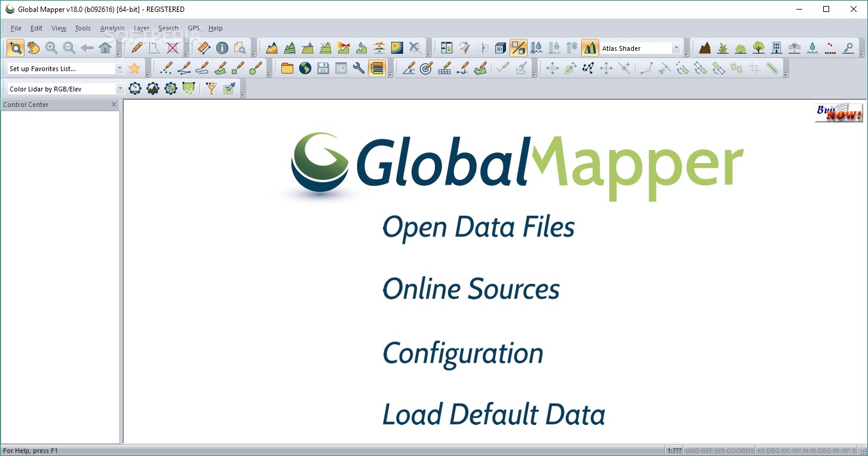This screenshot has width=868, height=456.
Task: Click the Online Data globe icon
Action: pos(305,68)
